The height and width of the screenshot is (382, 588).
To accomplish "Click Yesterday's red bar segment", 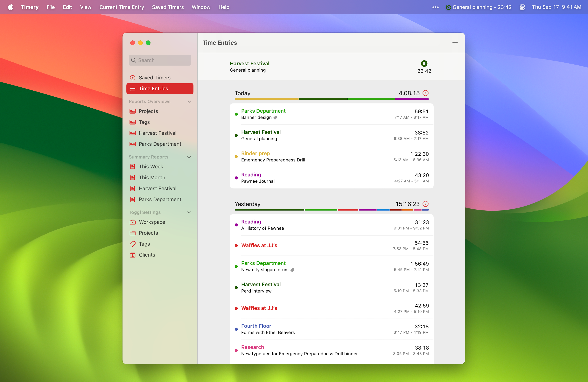I will (x=348, y=210).
